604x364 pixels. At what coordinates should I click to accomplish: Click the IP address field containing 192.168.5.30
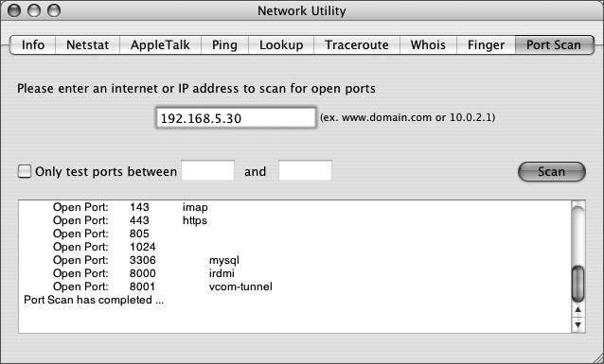[x=236, y=118]
